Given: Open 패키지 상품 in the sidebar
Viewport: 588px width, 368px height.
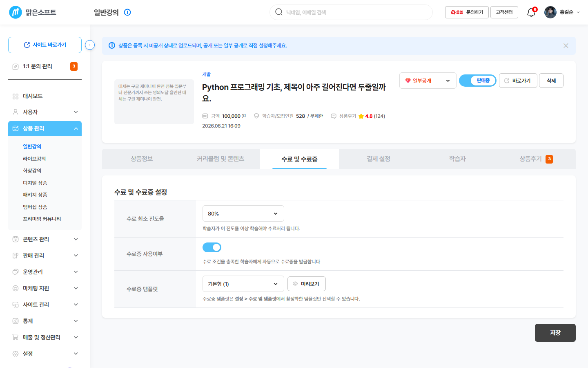Looking at the screenshot, I should tap(35, 195).
